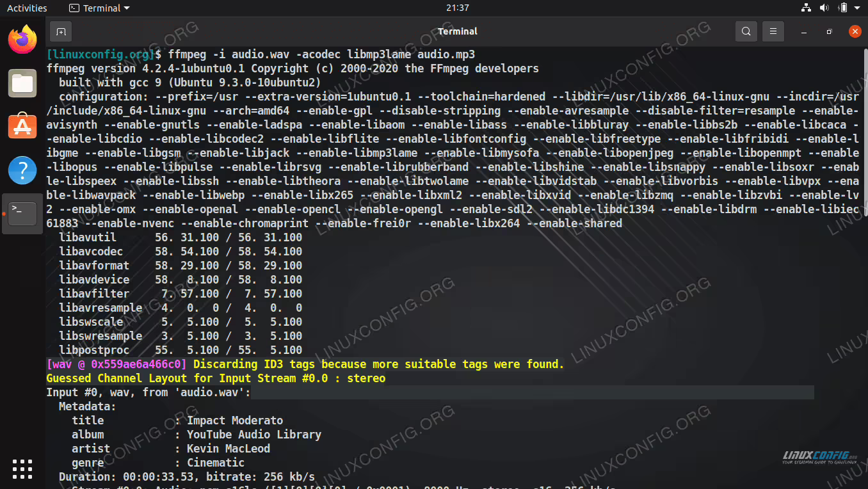Open the Terminal app menu in top bar
868x489 pixels.
pyautogui.click(x=99, y=8)
